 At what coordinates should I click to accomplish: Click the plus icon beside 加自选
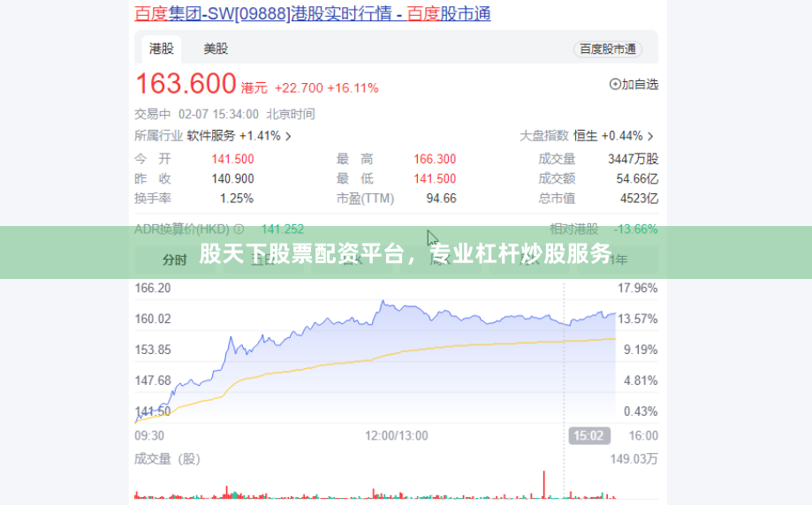click(615, 84)
